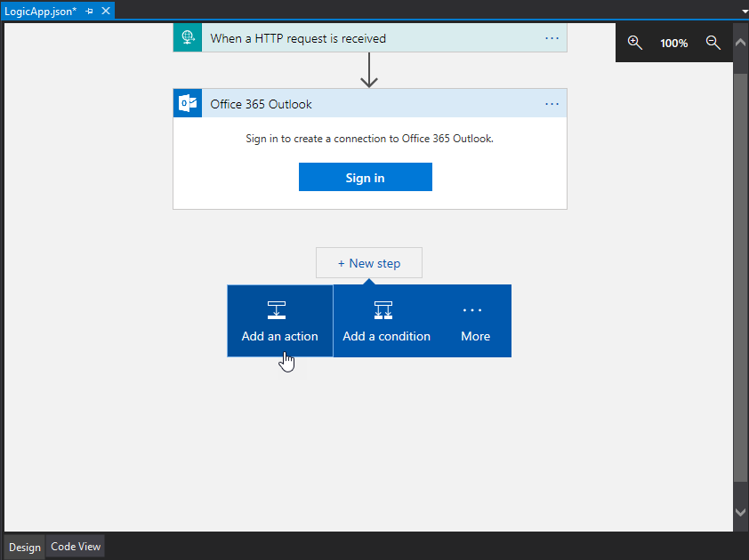Open the Office 365 Outlook ellipsis menu
The height and width of the screenshot is (560, 749).
point(552,104)
